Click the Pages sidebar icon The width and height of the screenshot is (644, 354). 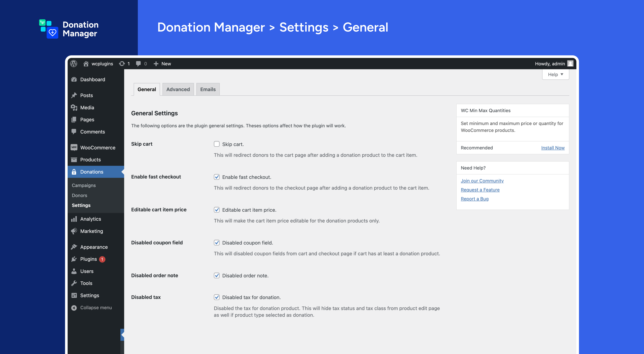74,119
